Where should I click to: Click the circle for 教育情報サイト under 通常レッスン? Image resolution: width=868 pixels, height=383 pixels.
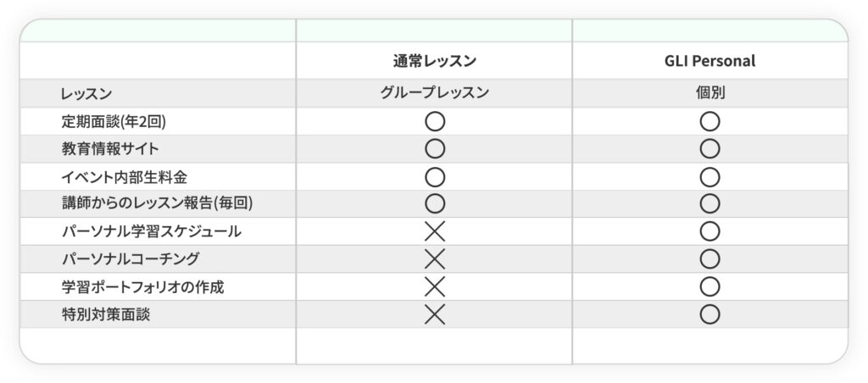click(435, 149)
